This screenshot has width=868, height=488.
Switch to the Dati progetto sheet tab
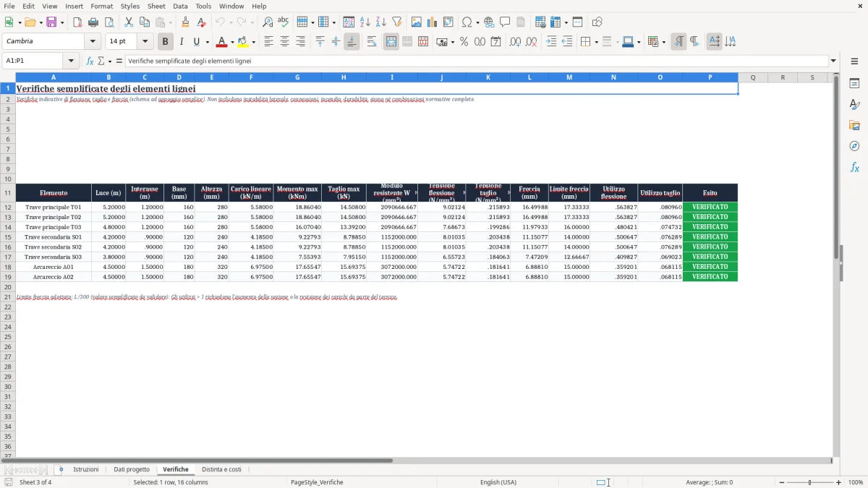pos(132,469)
